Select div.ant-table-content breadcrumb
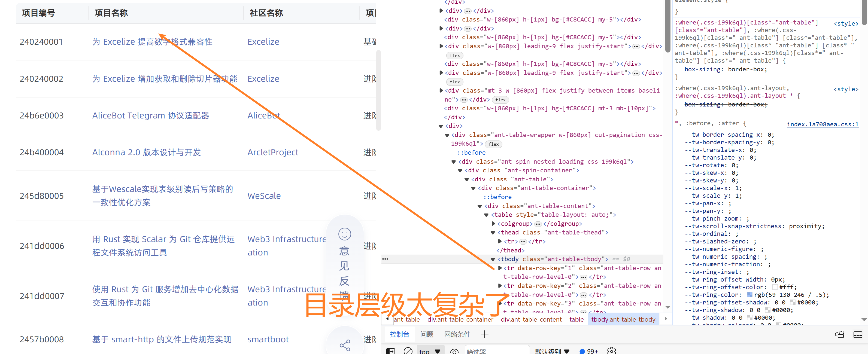Screen dimensions: 868x354 [x=531, y=319]
